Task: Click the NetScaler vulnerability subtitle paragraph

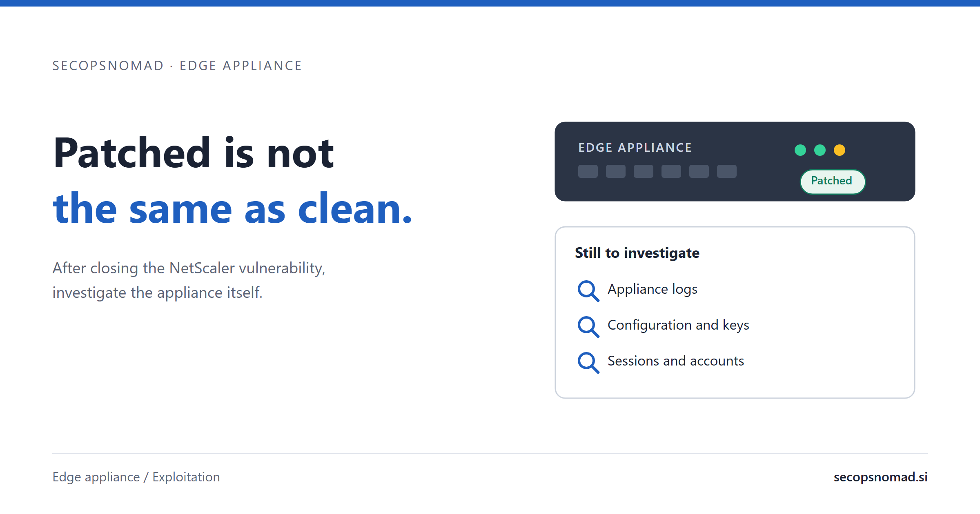Action: click(189, 280)
